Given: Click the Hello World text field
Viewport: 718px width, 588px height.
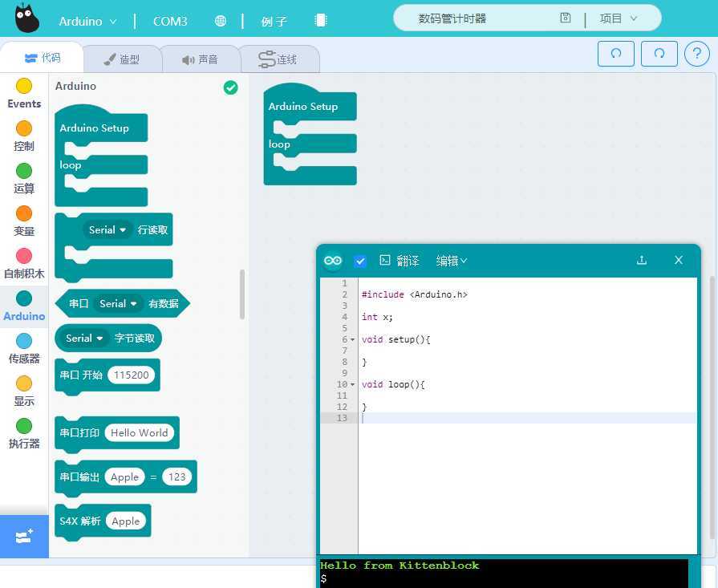Looking at the screenshot, I should click(140, 432).
